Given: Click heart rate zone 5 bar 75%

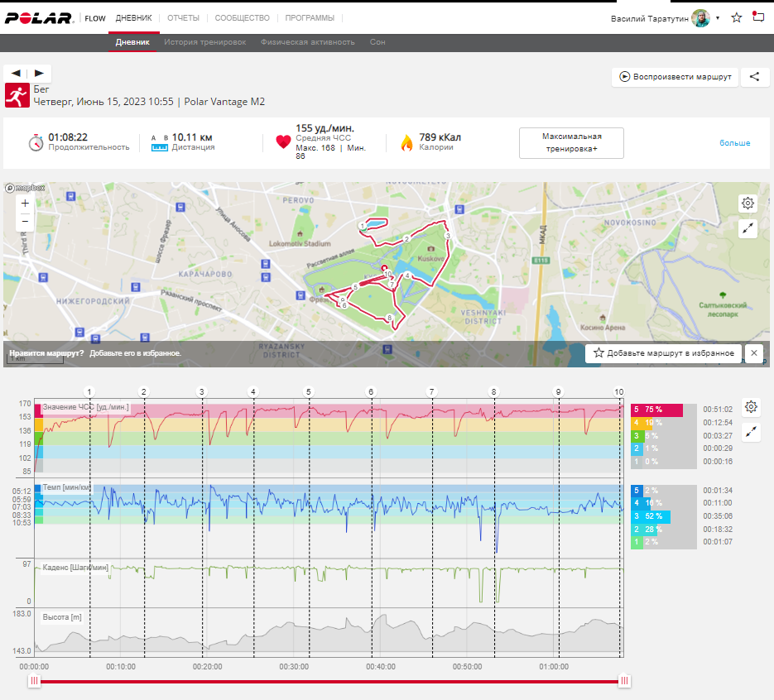Looking at the screenshot, I should pos(656,410).
